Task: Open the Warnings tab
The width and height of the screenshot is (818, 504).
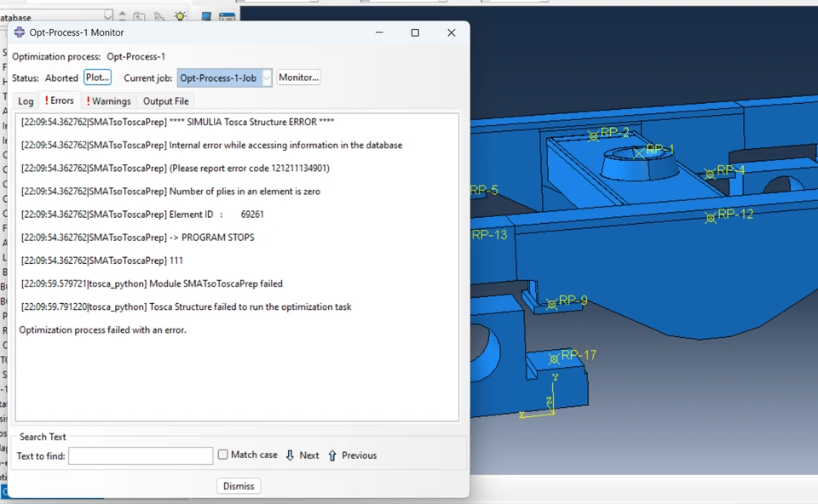Action: pyautogui.click(x=108, y=101)
